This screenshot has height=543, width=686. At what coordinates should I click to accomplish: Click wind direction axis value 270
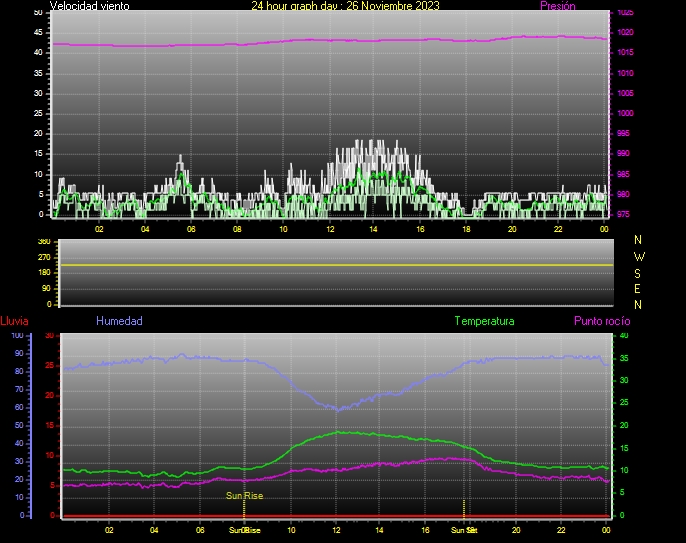(44, 257)
